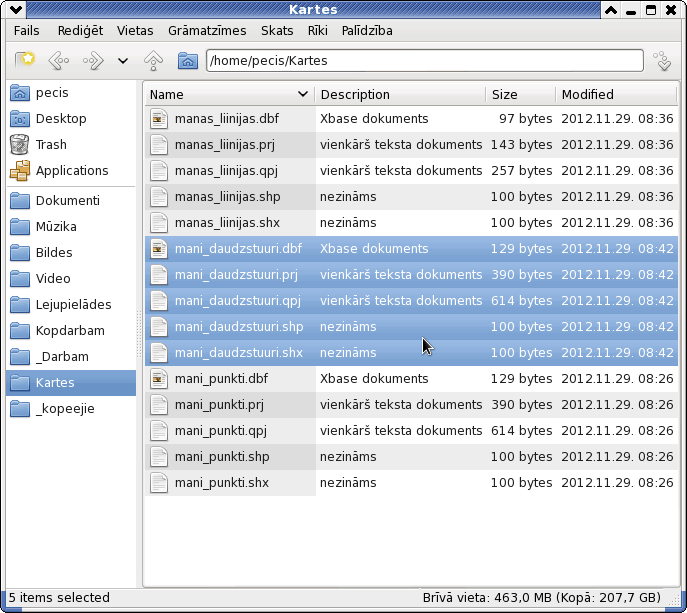This screenshot has width=687, height=613.
Task: Click the manas_liinijas.shp file icon
Action: point(159,197)
